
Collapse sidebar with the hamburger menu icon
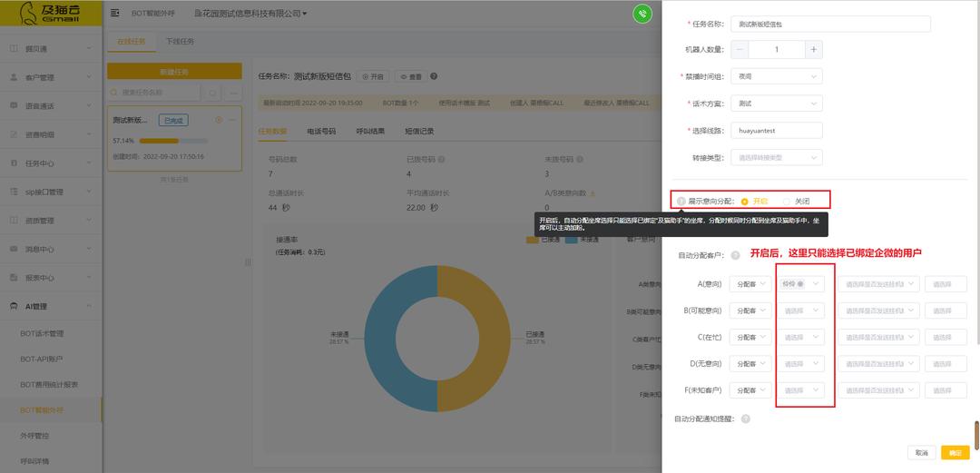click(115, 13)
